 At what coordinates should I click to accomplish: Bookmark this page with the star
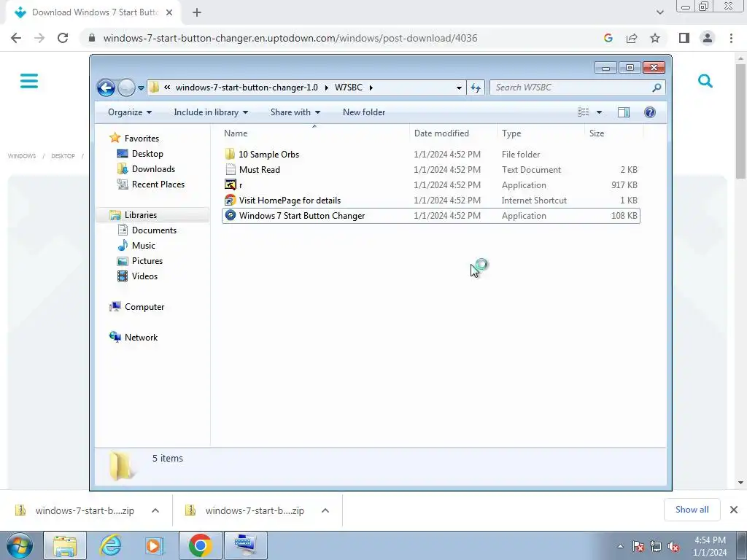655,38
